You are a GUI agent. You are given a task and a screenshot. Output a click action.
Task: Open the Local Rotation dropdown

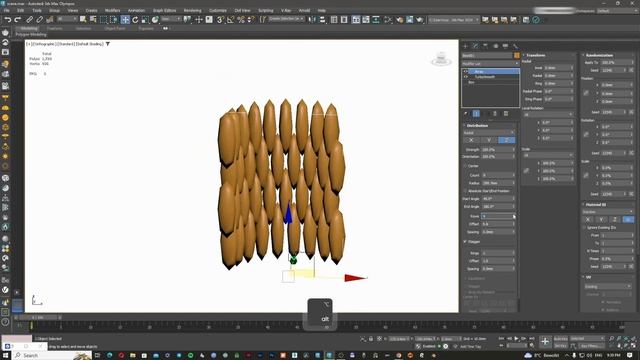548,115
